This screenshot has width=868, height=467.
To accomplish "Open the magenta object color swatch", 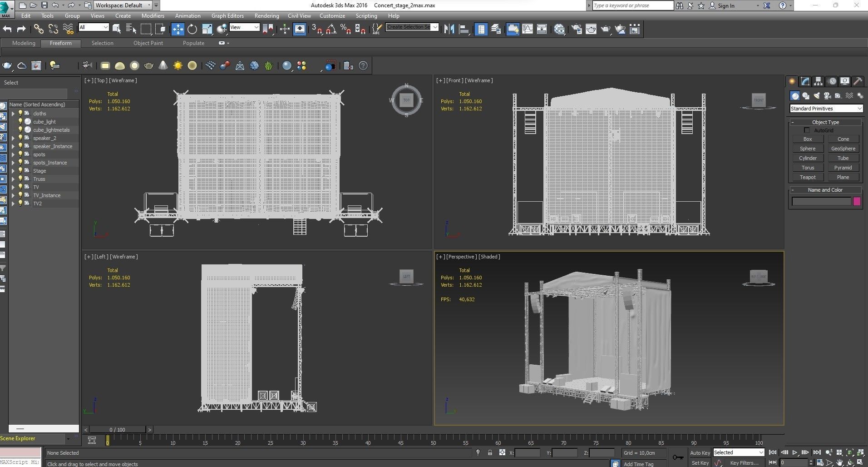I will pyautogui.click(x=857, y=201).
